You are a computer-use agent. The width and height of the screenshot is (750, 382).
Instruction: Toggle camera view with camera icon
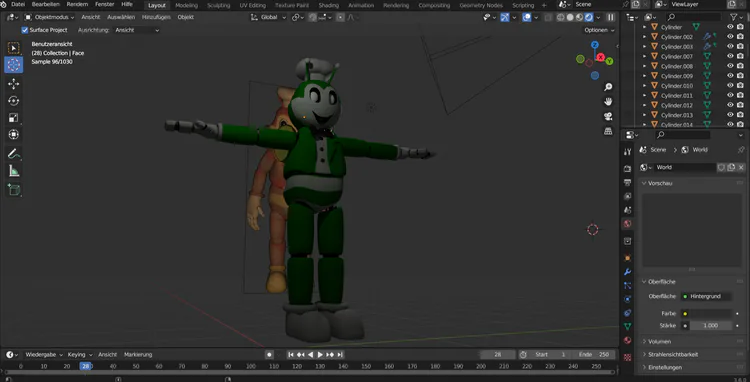(x=608, y=116)
